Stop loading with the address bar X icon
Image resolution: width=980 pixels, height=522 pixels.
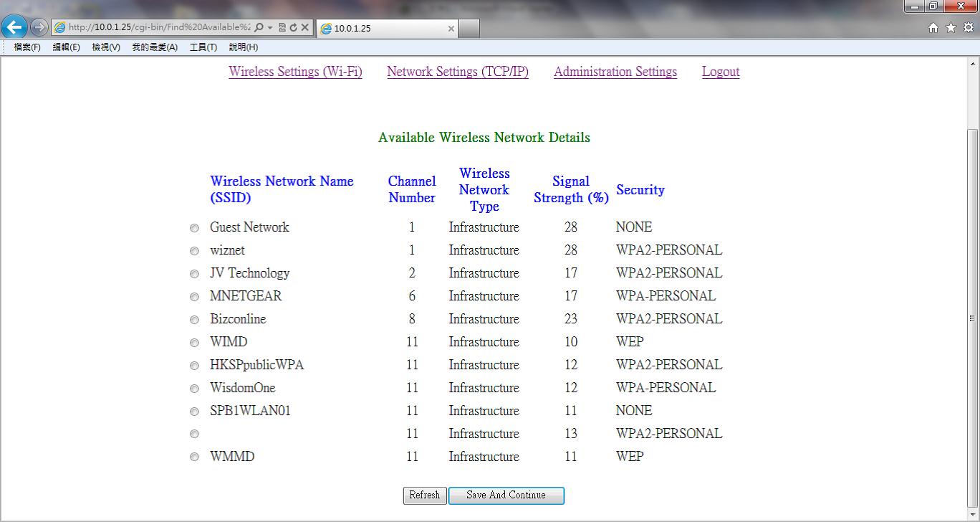pyautogui.click(x=304, y=27)
